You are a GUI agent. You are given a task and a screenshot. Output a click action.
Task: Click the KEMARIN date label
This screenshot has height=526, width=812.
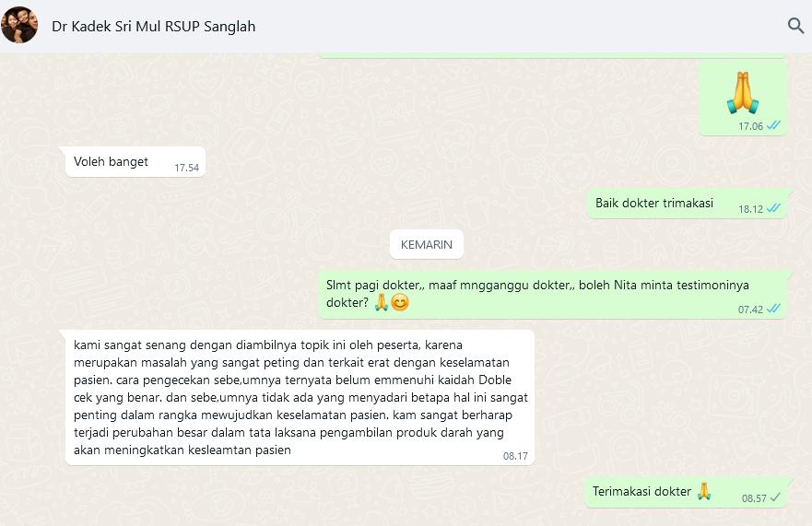tap(426, 244)
